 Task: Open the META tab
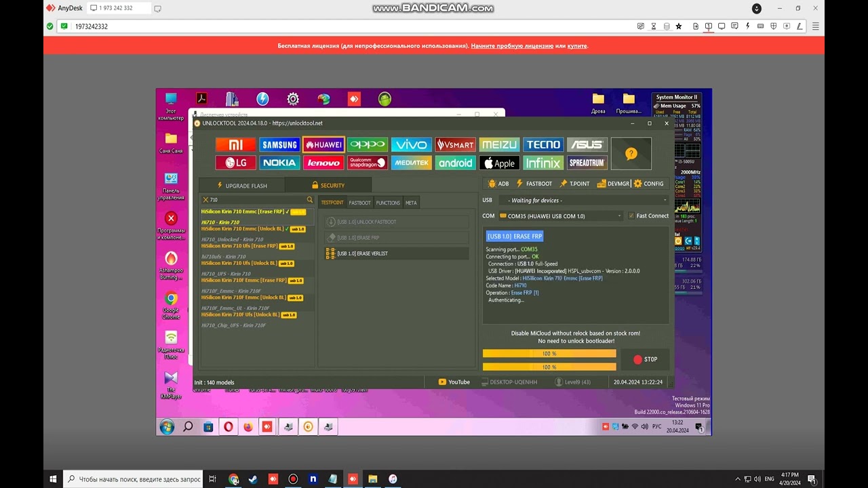411,203
